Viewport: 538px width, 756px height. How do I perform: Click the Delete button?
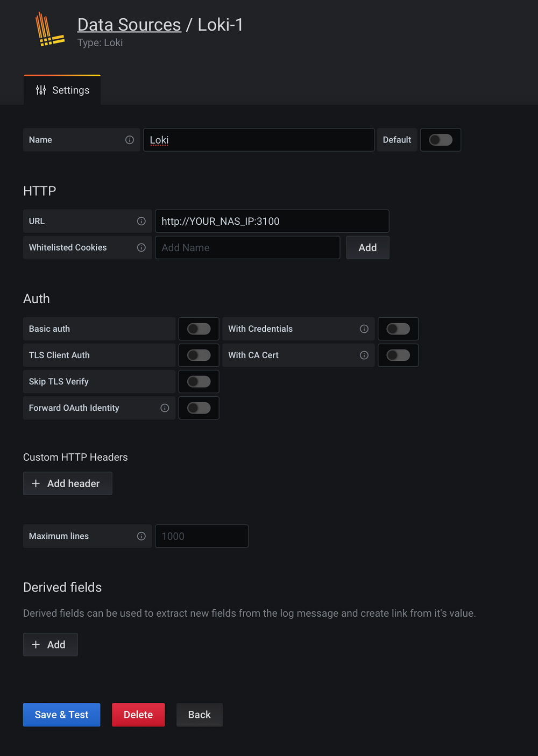pos(138,715)
